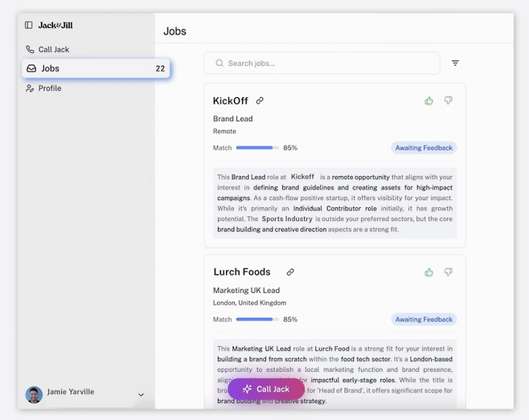Click the KickOff 85% match progress bar
This screenshot has width=529, height=420.
point(256,148)
